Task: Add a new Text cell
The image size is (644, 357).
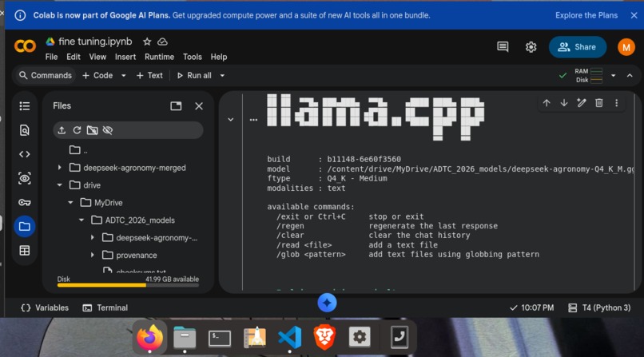Action: (x=149, y=76)
